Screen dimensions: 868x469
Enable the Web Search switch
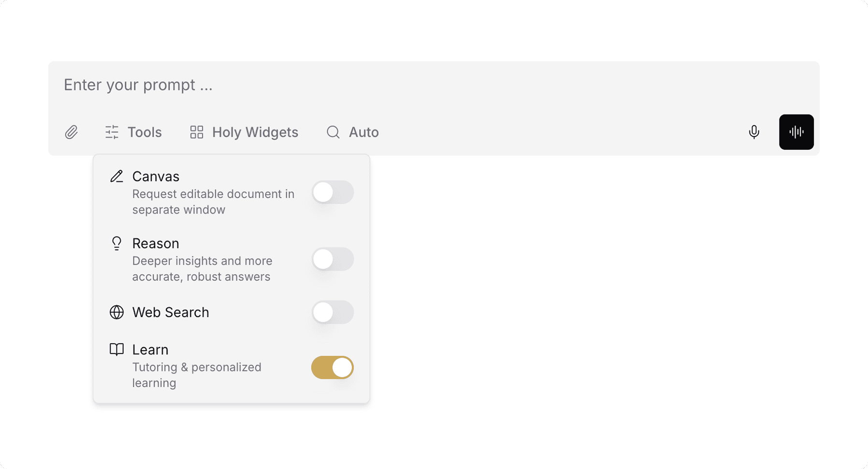coord(333,312)
